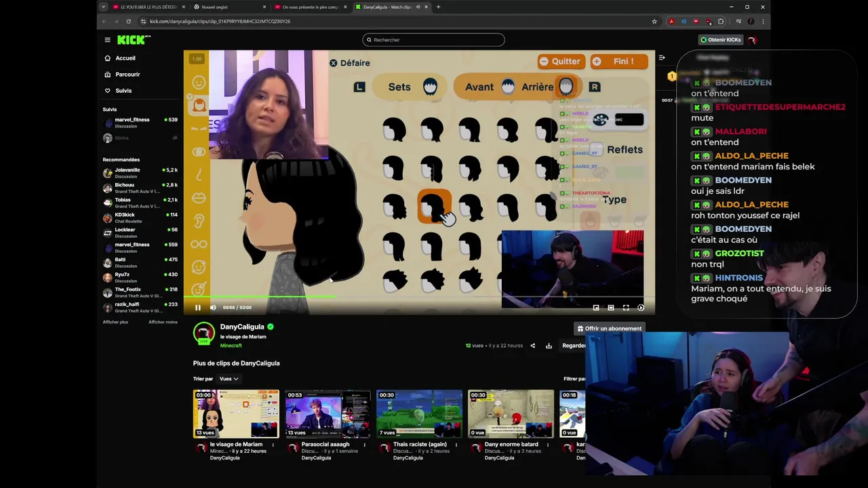
Task: Open the 'Dany enorme batard' clip thumbnail
Action: tap(511, 414)
